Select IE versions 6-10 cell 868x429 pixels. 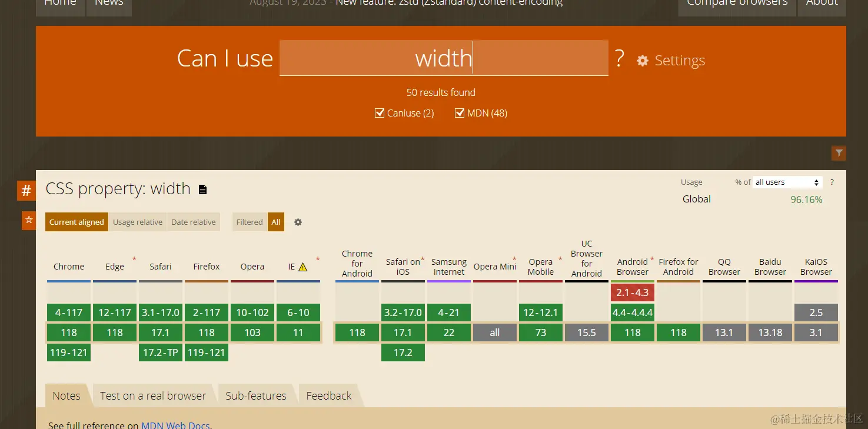click(x=298, y=312)
